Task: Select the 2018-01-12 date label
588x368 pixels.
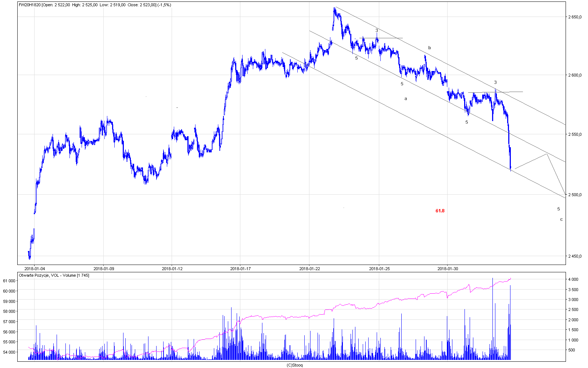Action: tap(172, 269)
